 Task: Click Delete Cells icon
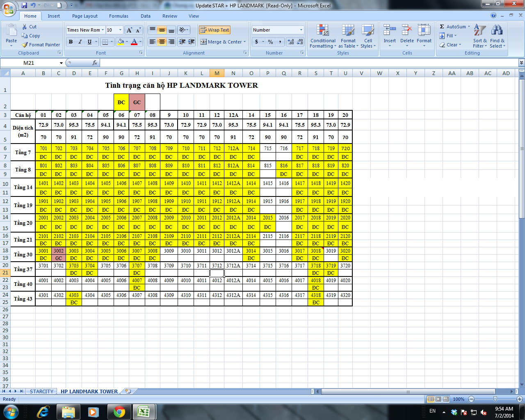pos(407,31)
